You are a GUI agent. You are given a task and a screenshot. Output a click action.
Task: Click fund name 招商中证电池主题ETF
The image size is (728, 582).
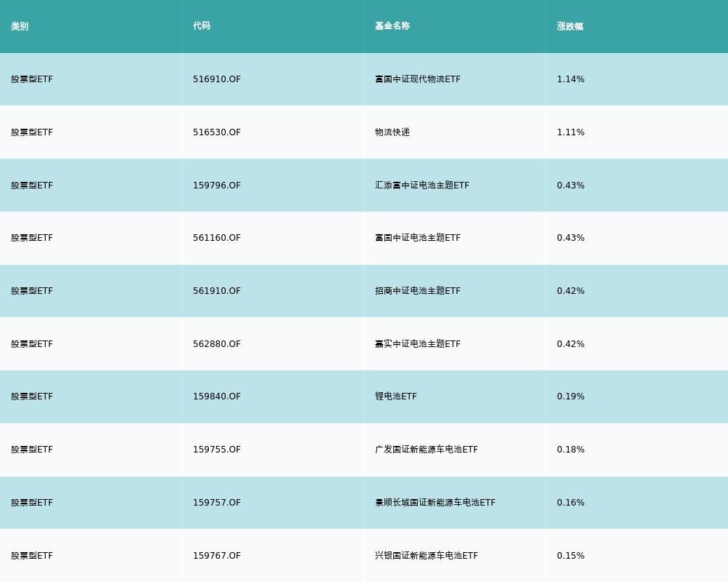[418, 291]
